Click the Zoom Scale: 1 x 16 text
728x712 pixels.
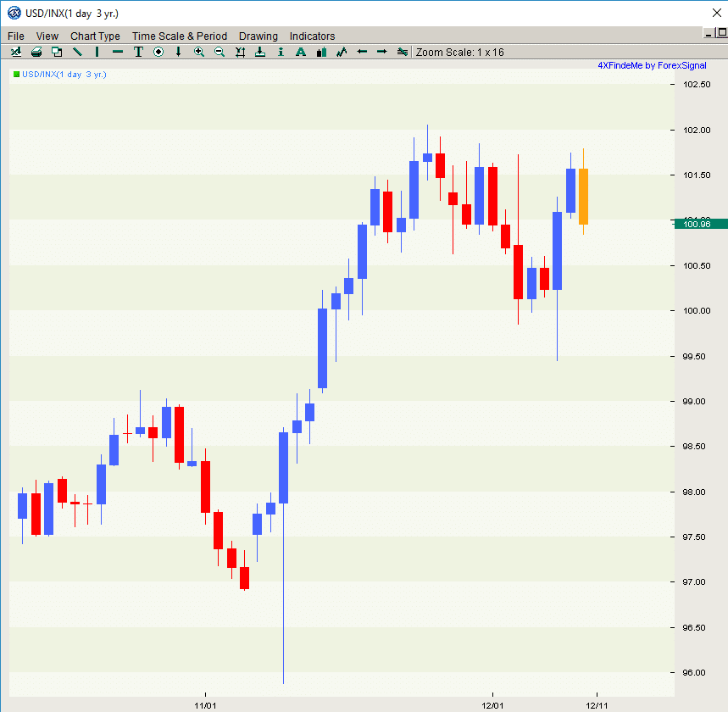click(x=459, y=52)
